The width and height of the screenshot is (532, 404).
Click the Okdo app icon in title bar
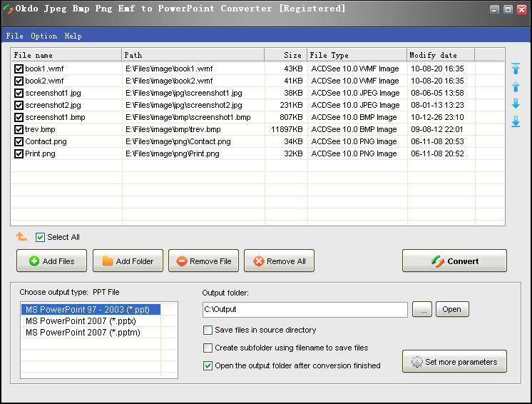tap(8, 9)
